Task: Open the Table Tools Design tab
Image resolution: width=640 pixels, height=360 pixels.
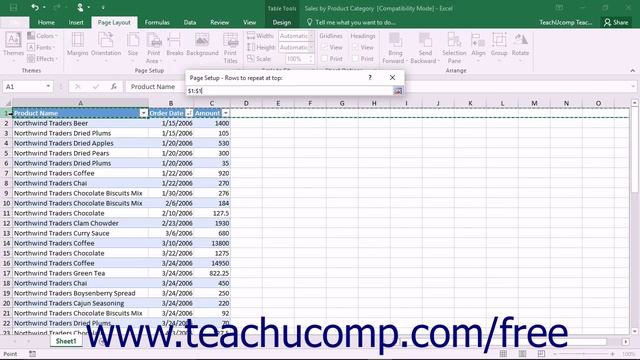Action: click(282, 22)
